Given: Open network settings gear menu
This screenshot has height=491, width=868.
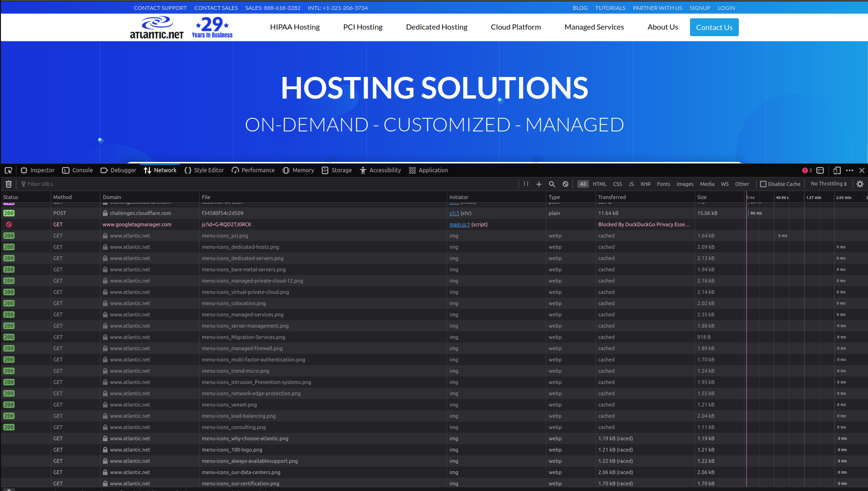Looking at the screenshot, I should (x=860, y=184).
